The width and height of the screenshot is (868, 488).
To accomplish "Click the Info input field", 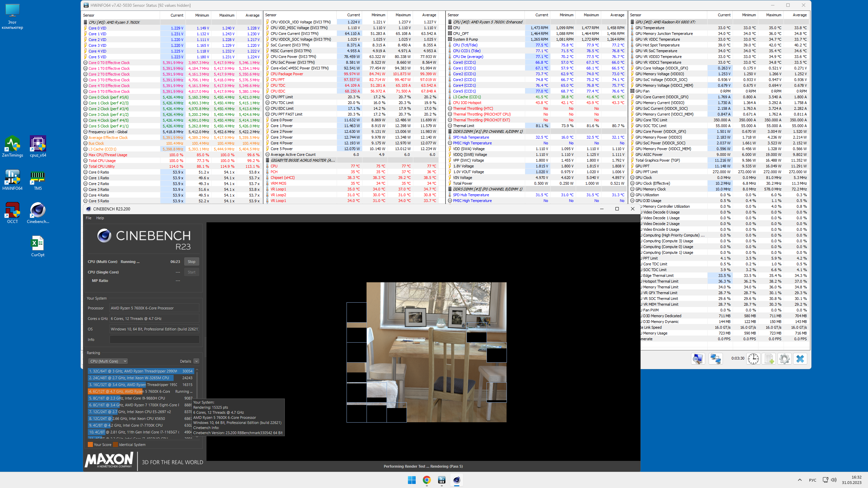I will (x=154, y=340).
